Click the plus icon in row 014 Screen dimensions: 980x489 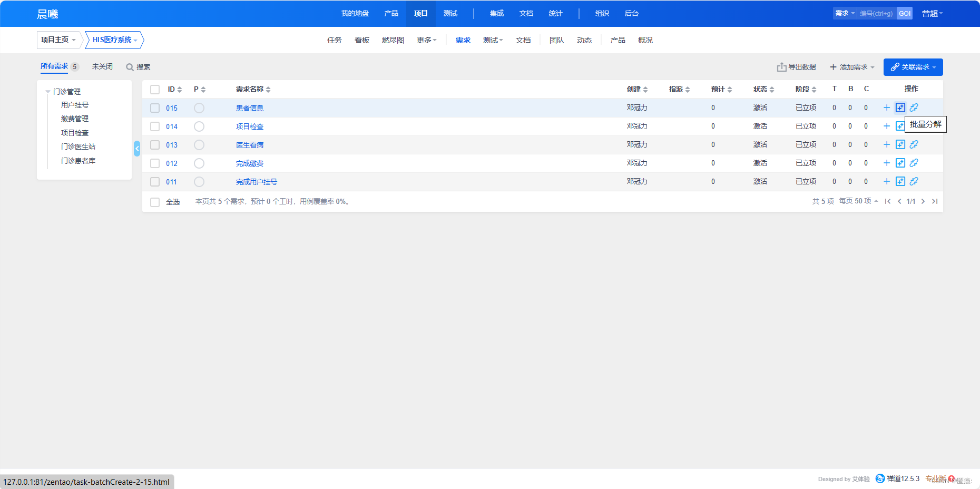click(x=887, y=126)
